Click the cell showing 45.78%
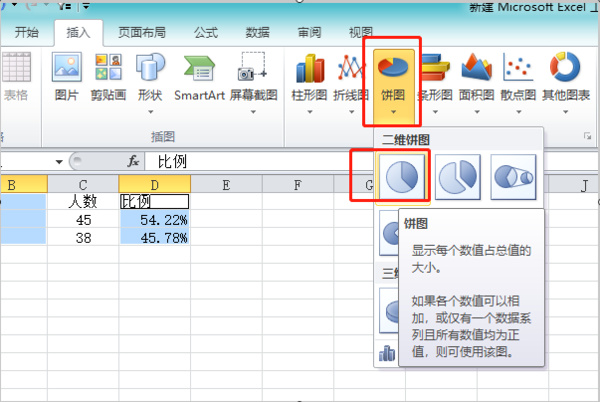600x402 pixels. click(155, 238)
